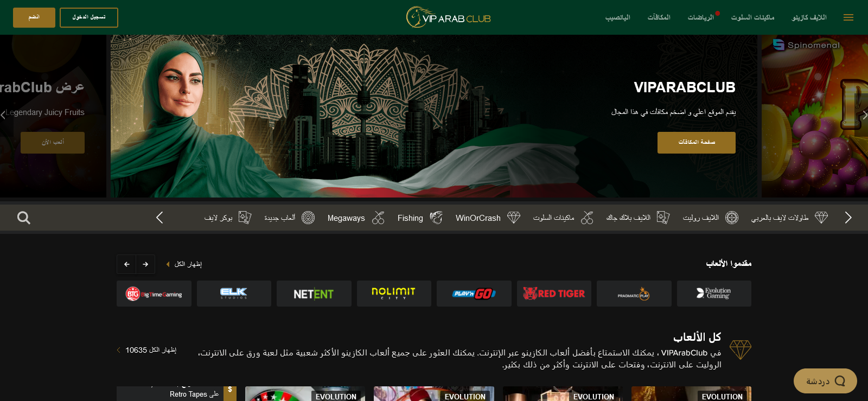Click the chat bubble icon in chat button

pos(840,381)
